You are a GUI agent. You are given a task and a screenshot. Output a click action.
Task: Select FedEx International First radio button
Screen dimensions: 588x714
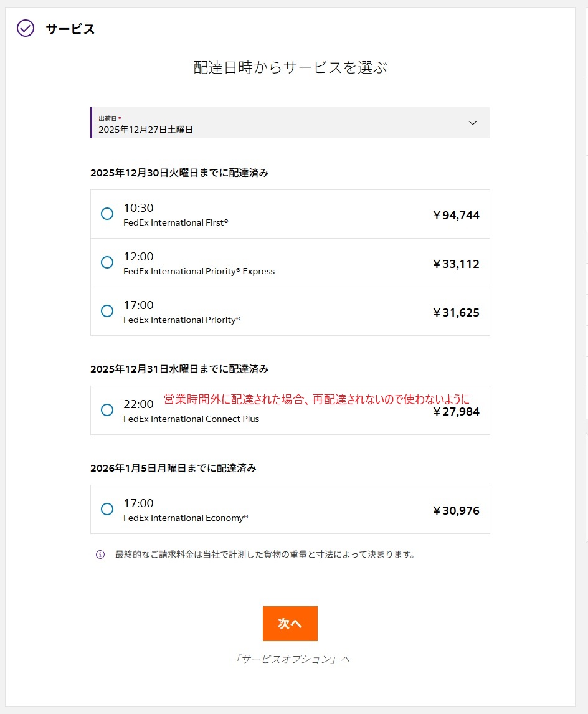[107, 214]
